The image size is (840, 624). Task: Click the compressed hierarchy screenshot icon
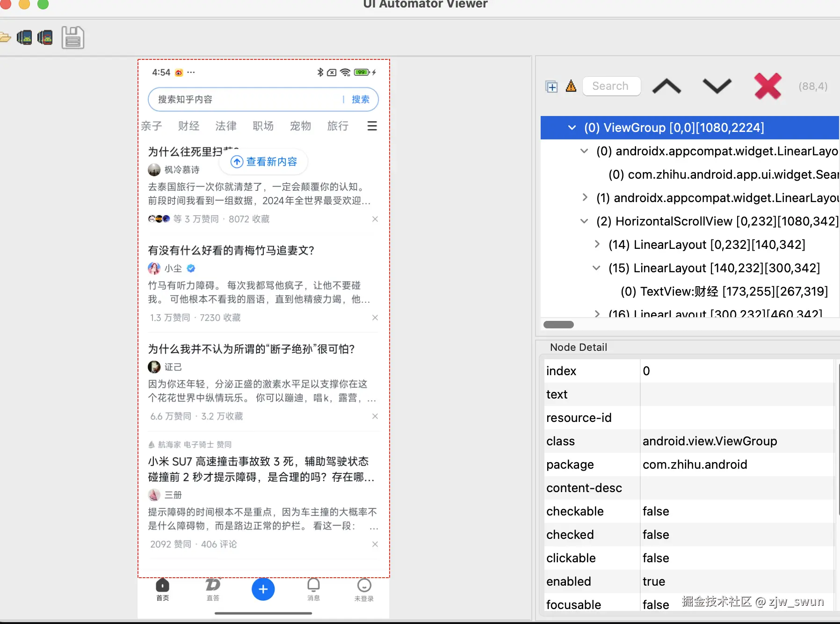(45, 37)
